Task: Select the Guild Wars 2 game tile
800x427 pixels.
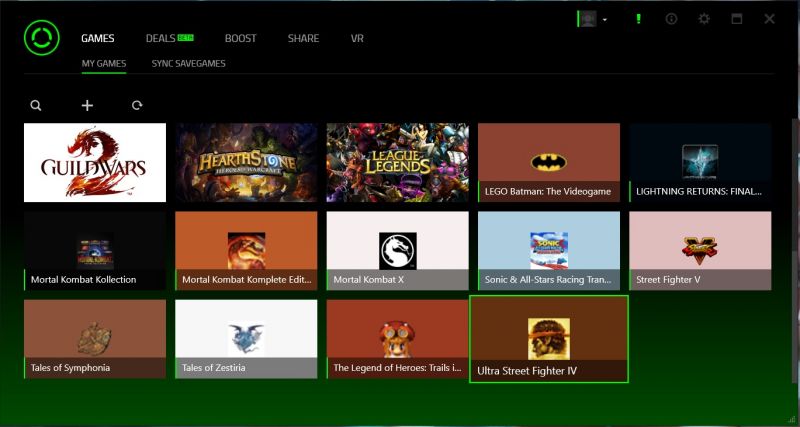Action: [95, 162]
